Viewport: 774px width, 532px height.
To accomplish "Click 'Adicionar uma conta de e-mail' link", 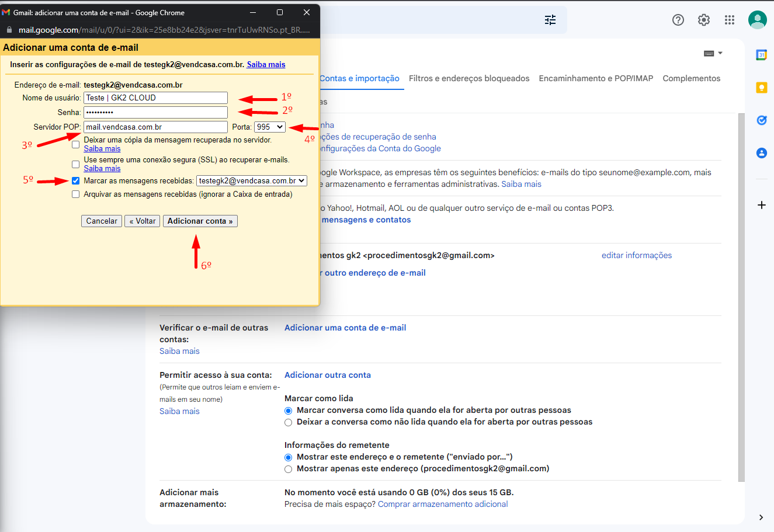I will [x=345, y=328].
